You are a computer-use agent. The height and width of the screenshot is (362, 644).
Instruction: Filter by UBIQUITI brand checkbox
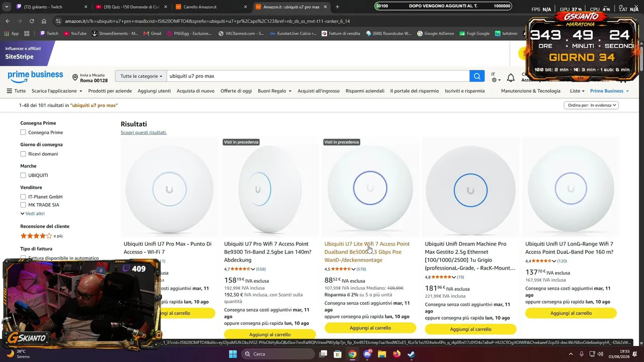(23, 175)
